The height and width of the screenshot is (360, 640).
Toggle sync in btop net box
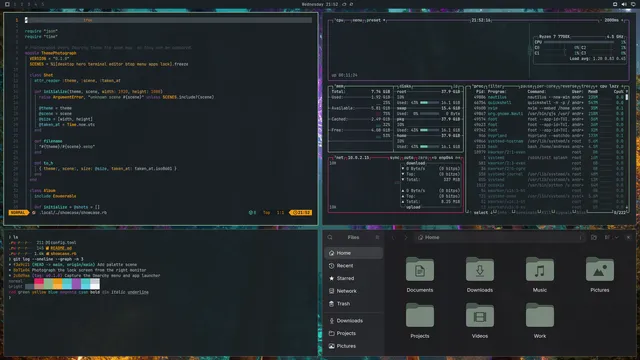394,158
